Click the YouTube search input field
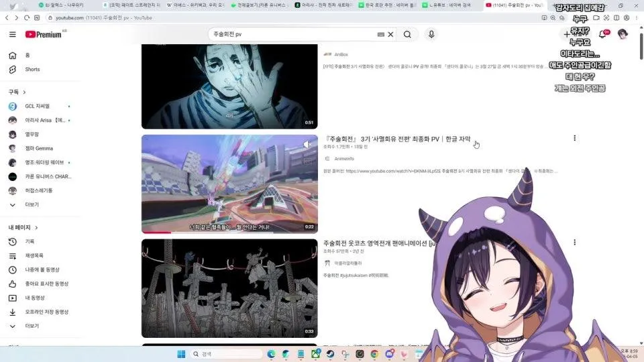This screenshot has width=644, height=362. (x=294, y=34)
